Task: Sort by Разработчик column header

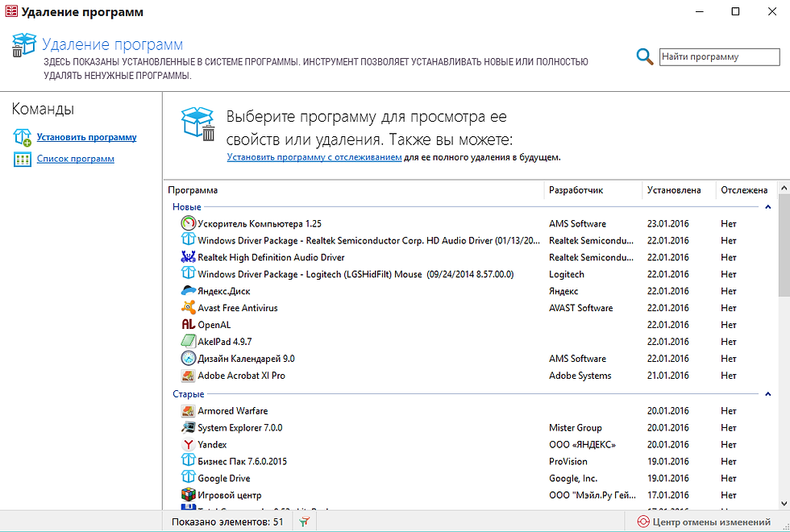Action: (593, 190)
